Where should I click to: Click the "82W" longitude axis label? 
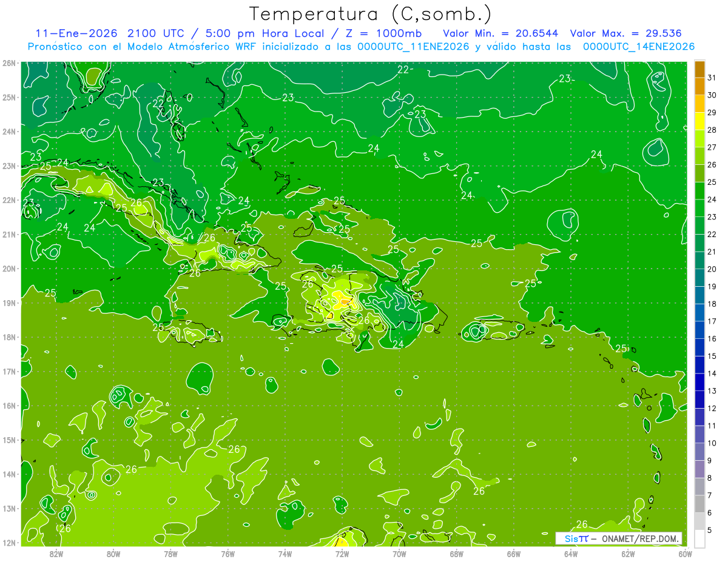click(x=56, y=554)
